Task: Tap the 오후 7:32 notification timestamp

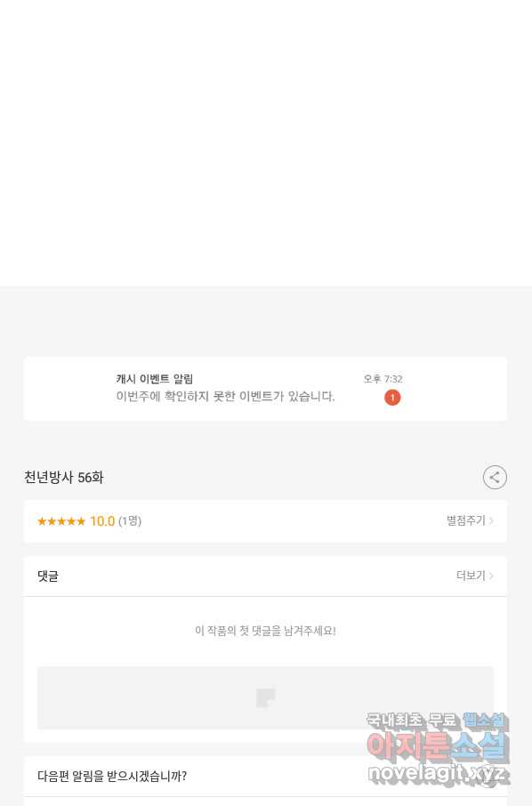Action: point(383,379)
